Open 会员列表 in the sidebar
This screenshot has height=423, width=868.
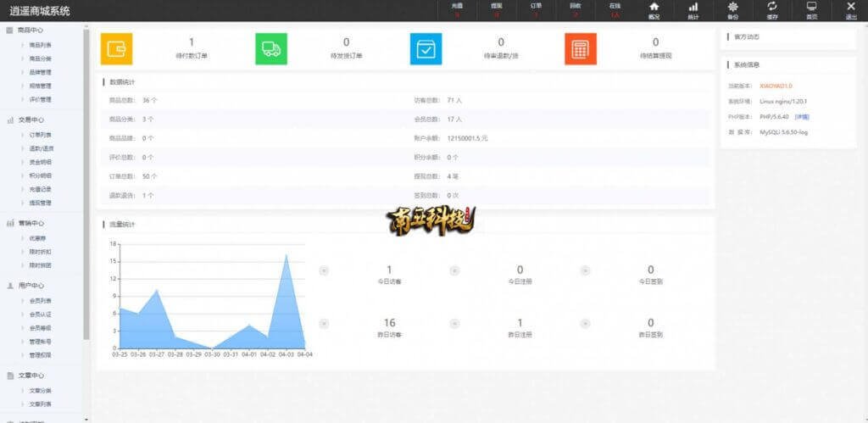(41, 300)
